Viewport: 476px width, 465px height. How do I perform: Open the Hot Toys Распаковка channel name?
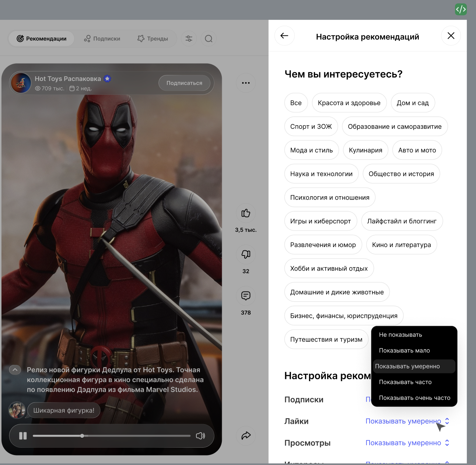point(68,79)
